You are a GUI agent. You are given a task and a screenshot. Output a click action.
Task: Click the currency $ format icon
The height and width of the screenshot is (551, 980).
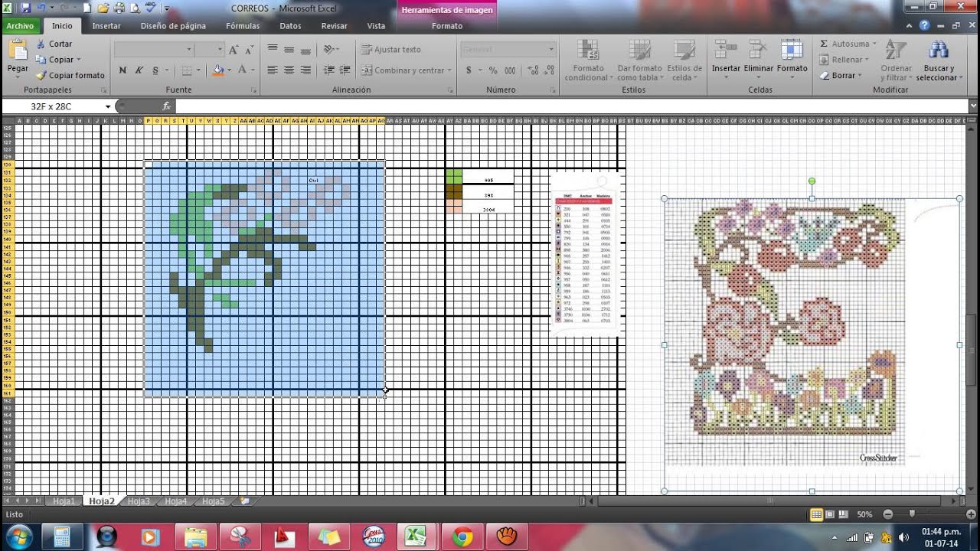(x=469, y=70)
